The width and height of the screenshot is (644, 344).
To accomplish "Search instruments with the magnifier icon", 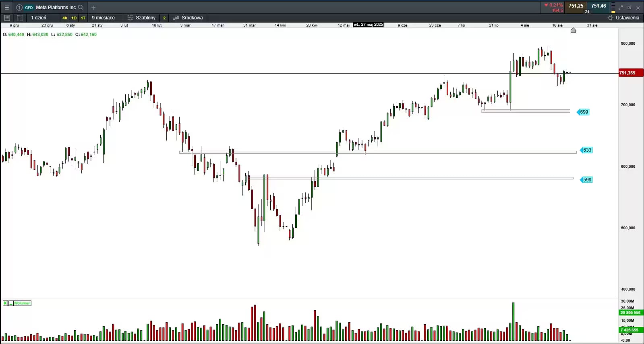I will pyautogui.click(x=81, y=7).
